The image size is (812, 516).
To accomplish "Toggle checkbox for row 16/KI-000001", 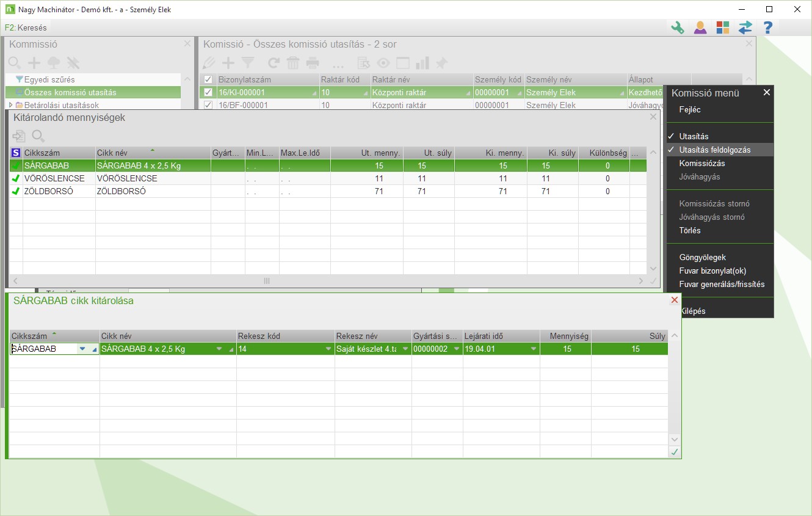I will pos(208,92).
